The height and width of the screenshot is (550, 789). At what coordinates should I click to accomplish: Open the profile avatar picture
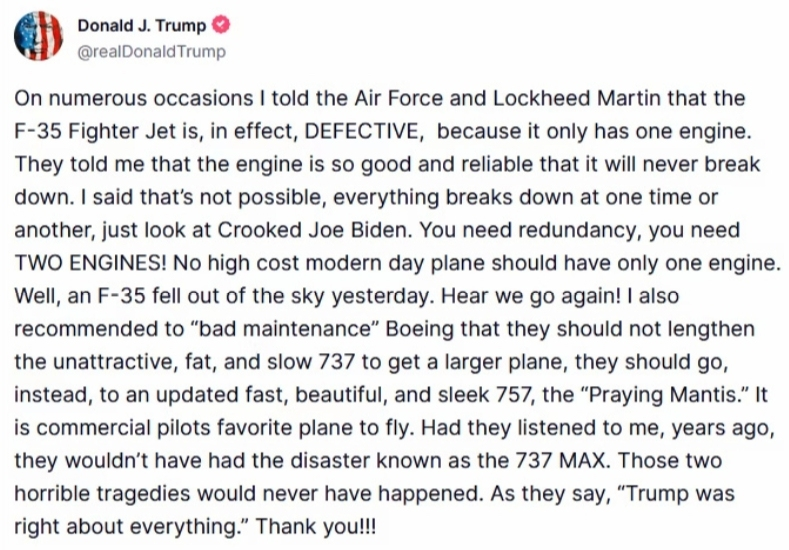tap(38, 37)
